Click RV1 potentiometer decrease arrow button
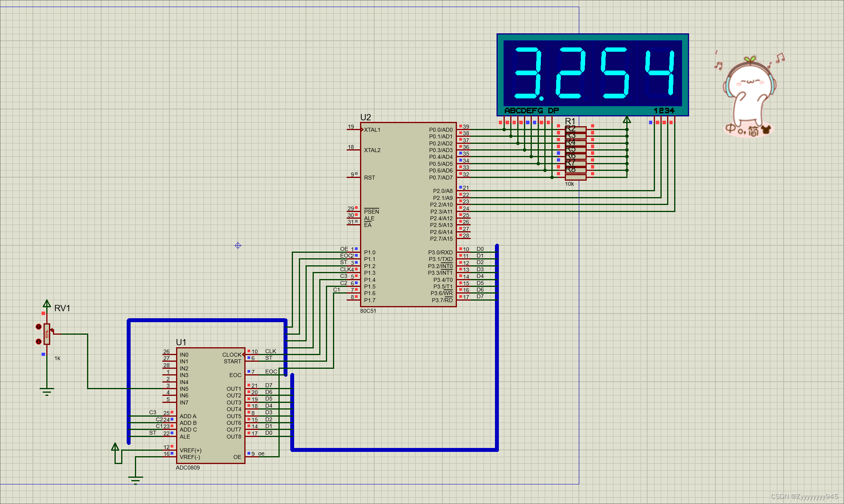Image resolution: width=844 pixels, height=504 pixels. [38, 341]
